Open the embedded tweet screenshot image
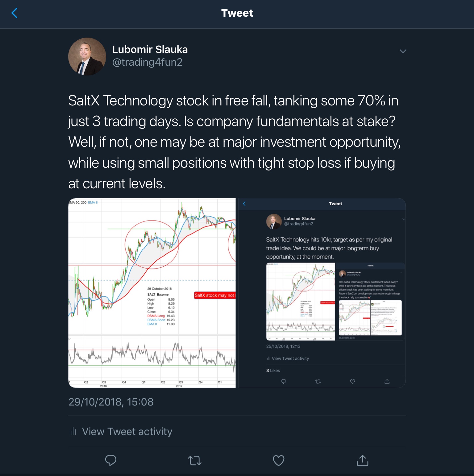 [x=322, y=293]
